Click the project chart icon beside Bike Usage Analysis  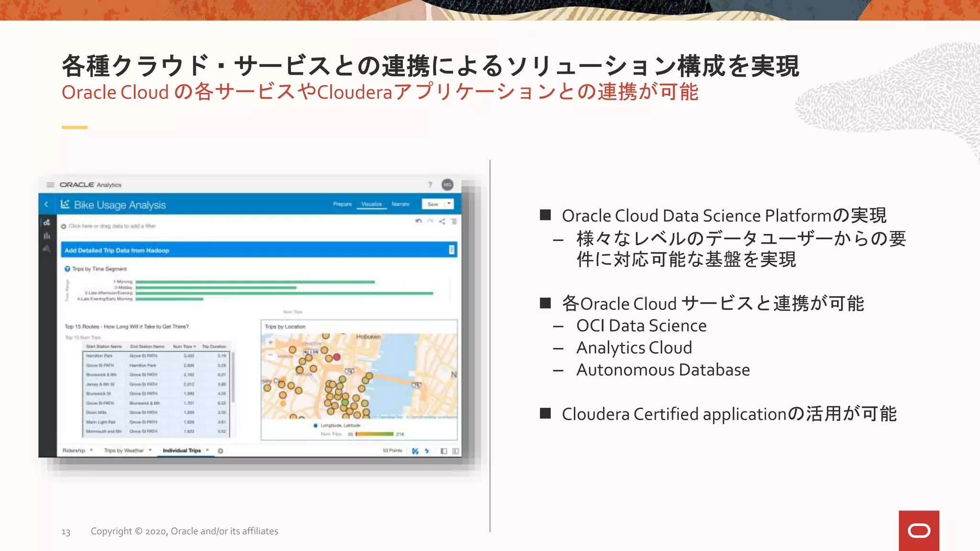coord(65,204)
